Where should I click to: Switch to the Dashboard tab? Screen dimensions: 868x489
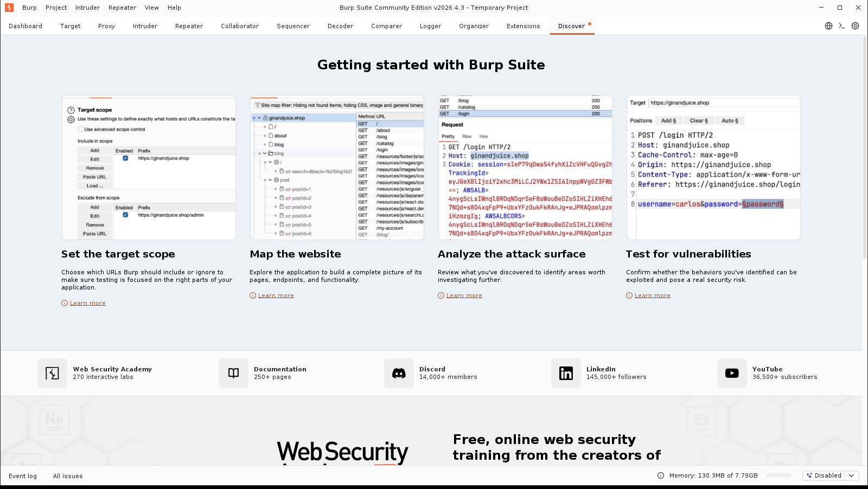pyautogui.click(x=25, y=26)
